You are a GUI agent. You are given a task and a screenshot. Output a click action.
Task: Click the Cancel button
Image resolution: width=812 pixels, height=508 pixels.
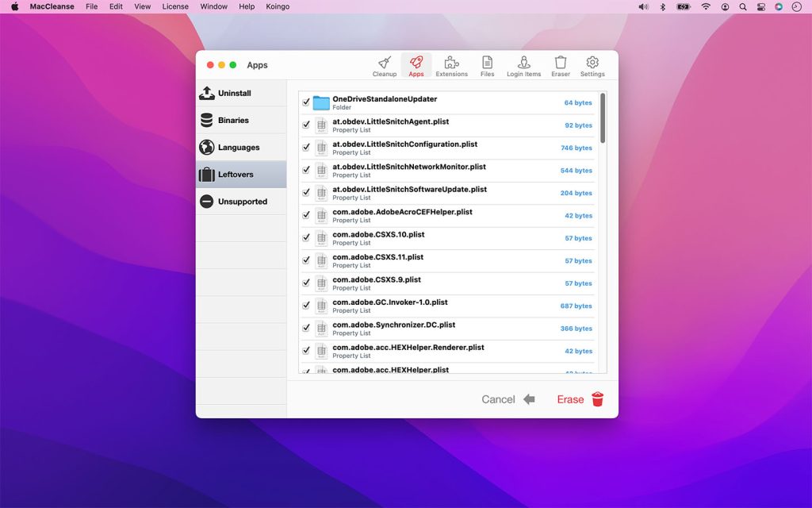pyautogui.click(x=507, y=399)
